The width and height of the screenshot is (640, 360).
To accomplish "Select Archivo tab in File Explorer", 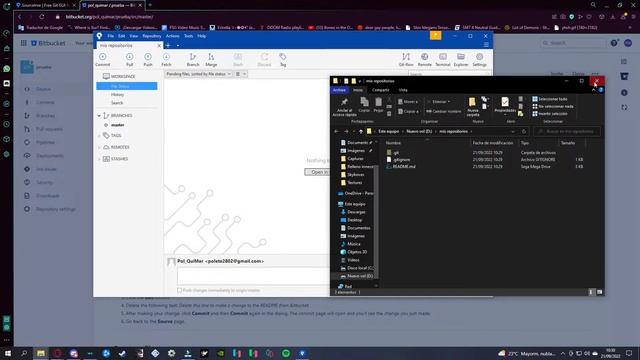I will (339, 90).
